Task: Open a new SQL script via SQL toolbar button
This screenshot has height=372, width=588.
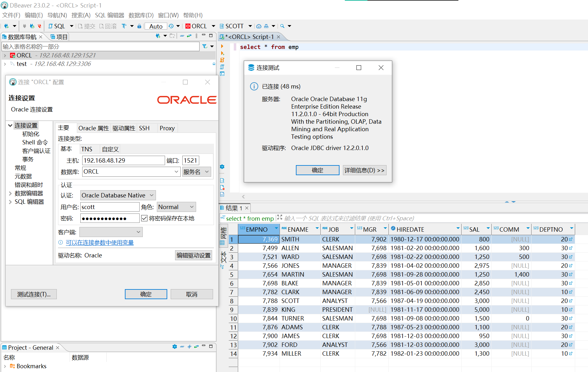Action: (56, 26)
